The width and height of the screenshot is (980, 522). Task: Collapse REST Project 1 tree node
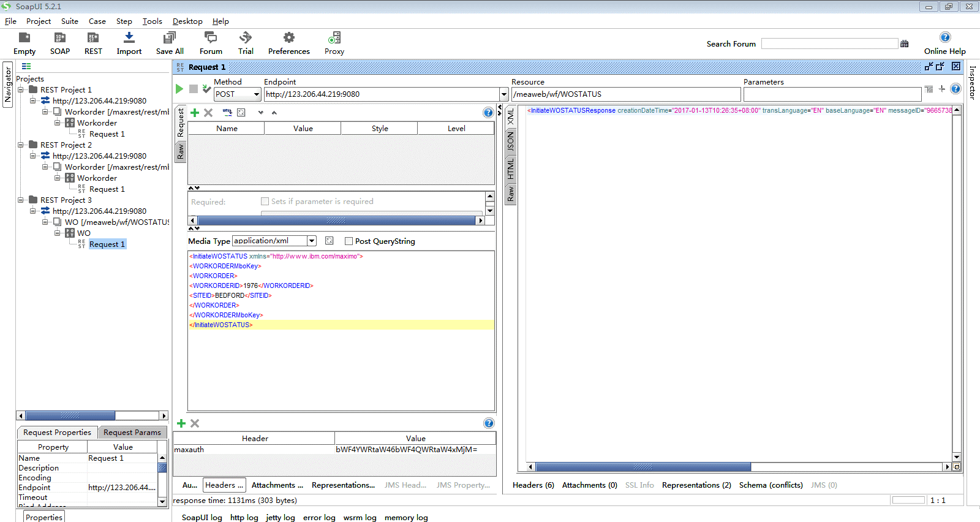click(21, 90)
